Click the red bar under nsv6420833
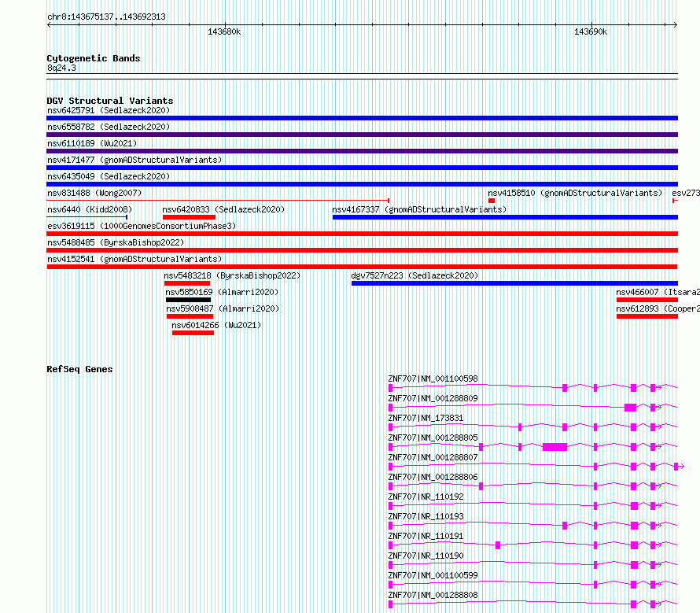The width and height of the screenshot is (700, 613). [189, 217]
